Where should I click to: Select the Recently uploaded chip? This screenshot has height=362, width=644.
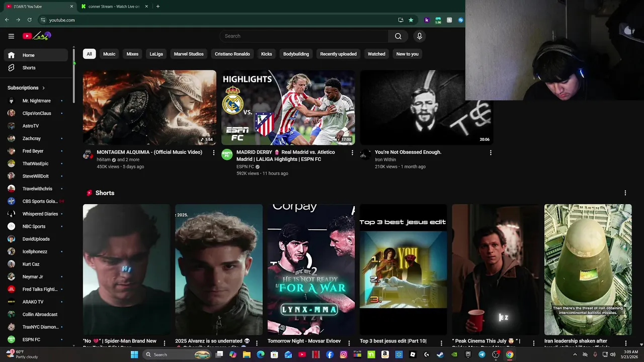coord(338,54)
